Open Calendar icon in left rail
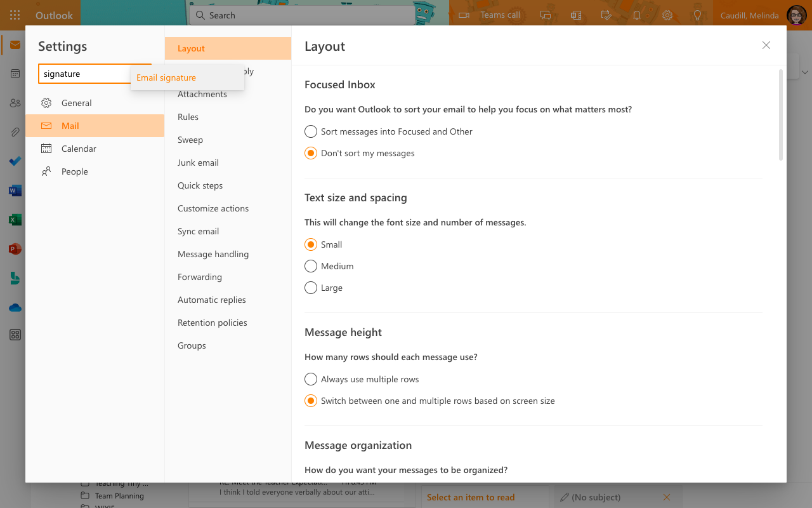Screen dimensions: 812x508 [15, 74]
